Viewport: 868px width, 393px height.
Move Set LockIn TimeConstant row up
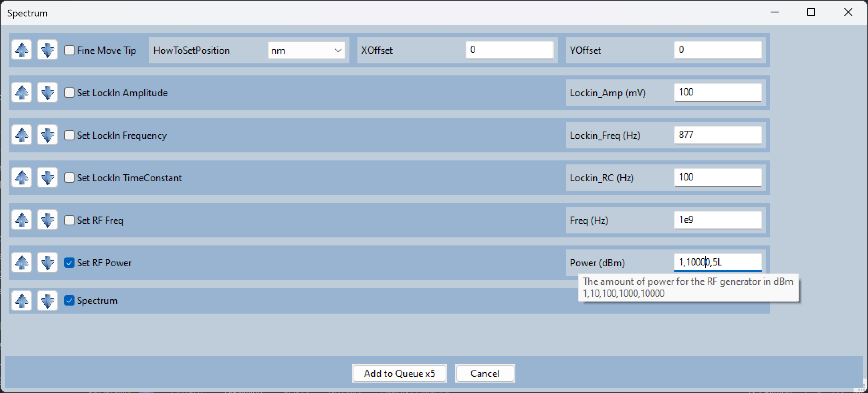(x=22, y=178)
